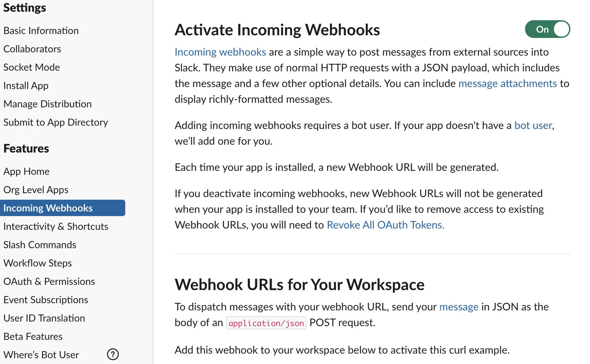Click the Settings sidebar heading
Image resolution: width=590 pixels, height=364 pixels.
click(25, 8)
